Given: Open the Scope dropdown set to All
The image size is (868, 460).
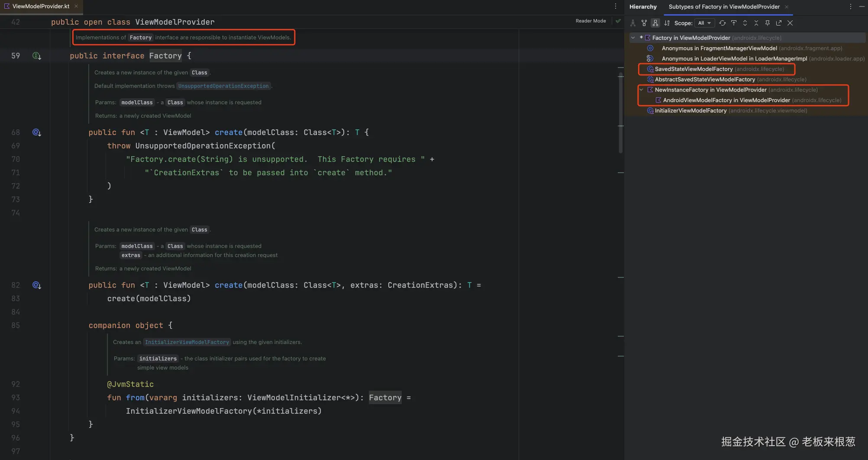Looking at the screenshot, I should (x=704, y=23).
